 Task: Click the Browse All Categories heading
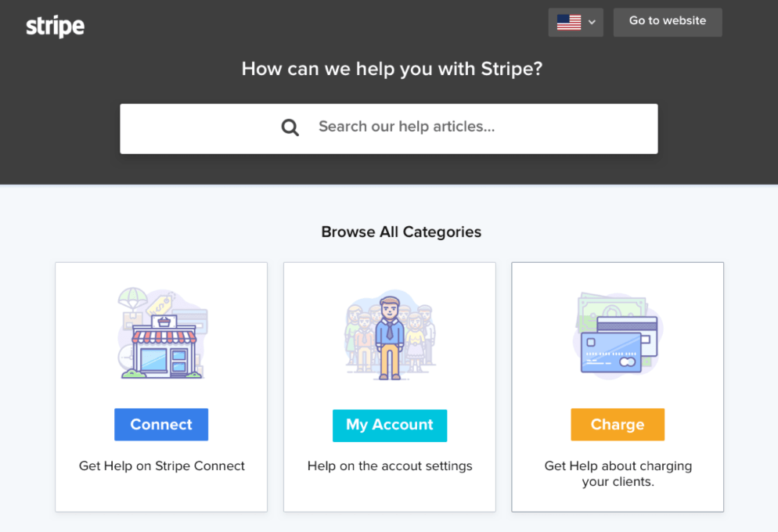click(x=401, y=232)
